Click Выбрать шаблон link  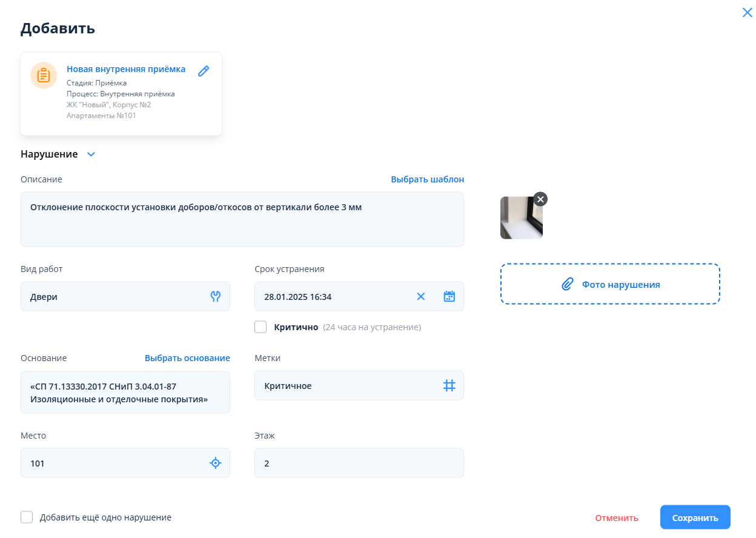427,179
